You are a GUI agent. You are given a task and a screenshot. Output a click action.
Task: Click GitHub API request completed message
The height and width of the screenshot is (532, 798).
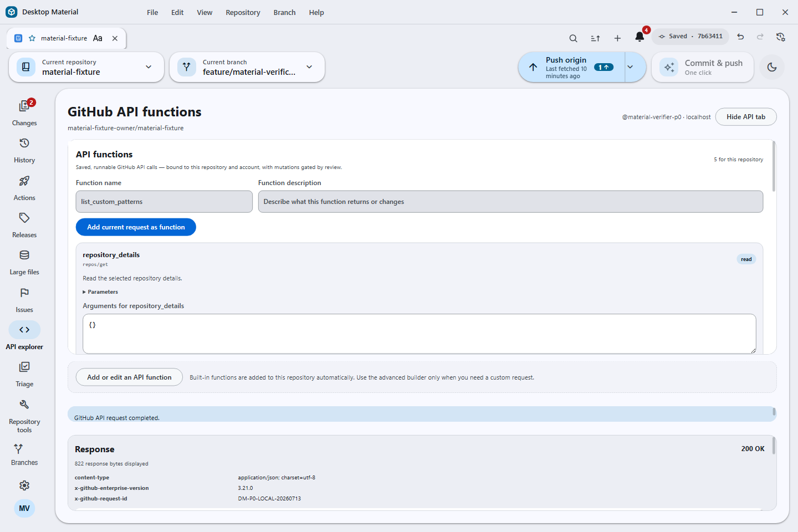pyautogui.click(x=117, y=418)
